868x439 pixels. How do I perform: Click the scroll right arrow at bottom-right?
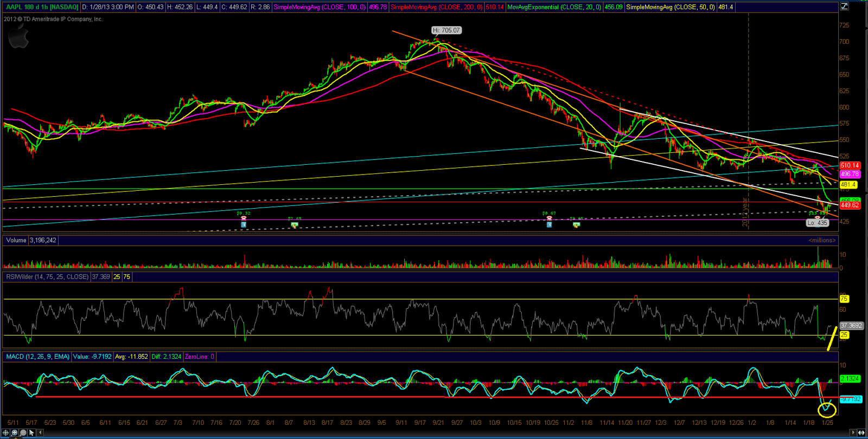[853, 432]
